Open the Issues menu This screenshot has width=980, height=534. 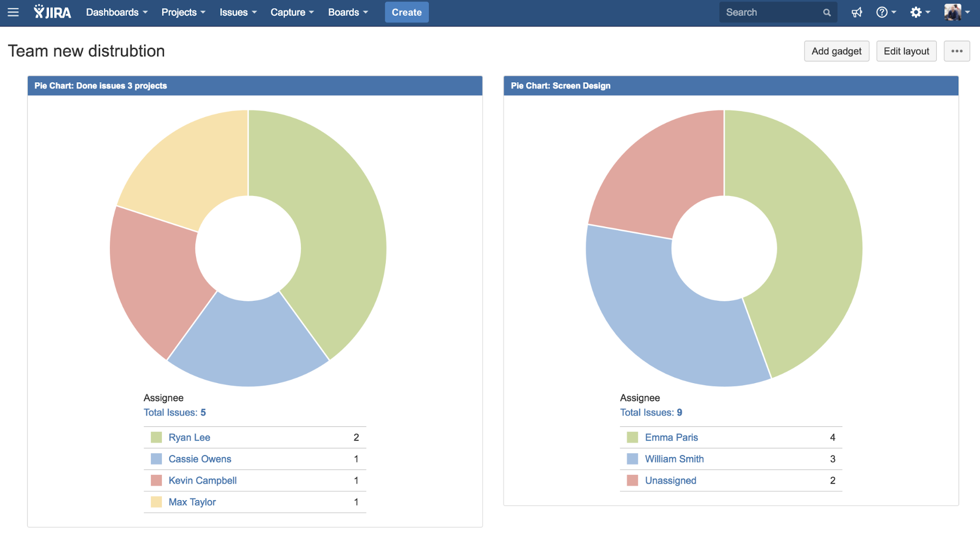238,12
